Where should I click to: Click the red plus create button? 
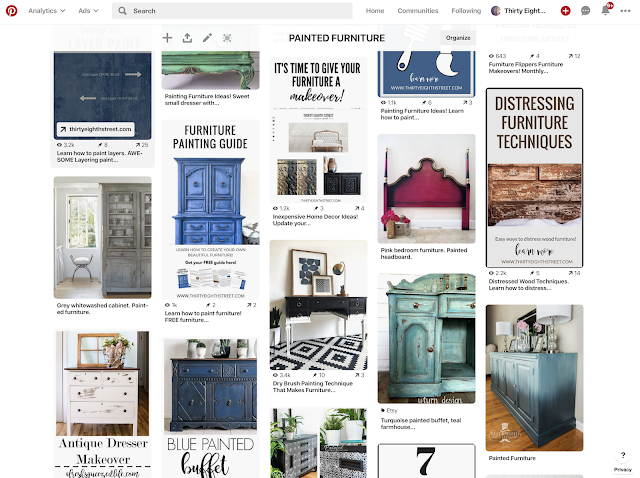565,11
